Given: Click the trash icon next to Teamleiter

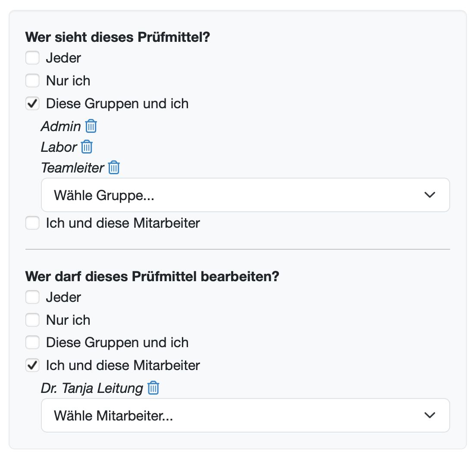Looking at the screenshot, I should point(113,167).
